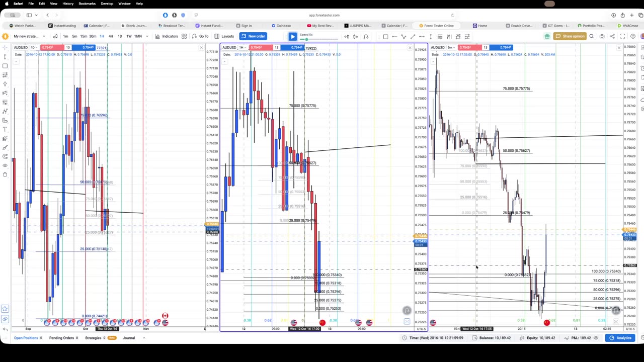This screenshot has width=644, height=362.
Task: Take a chart screenshot with camera icon
Action: pos(602,36)
